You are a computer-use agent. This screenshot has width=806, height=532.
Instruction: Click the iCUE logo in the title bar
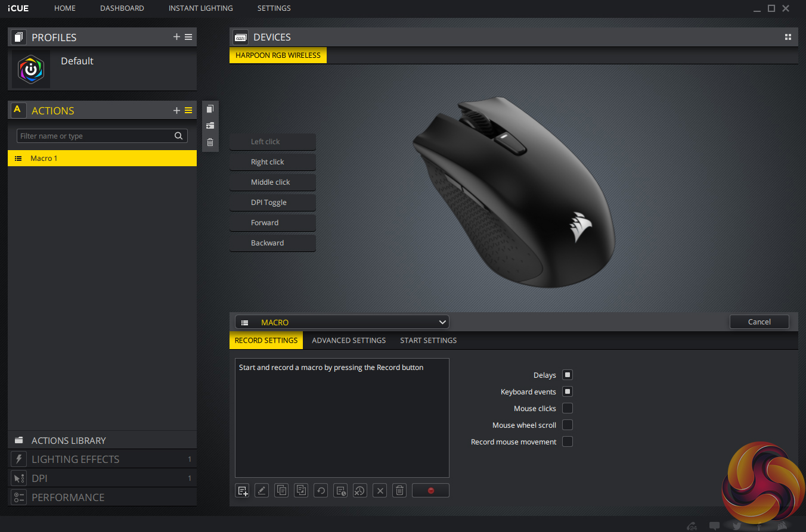[x=18, y=8]
